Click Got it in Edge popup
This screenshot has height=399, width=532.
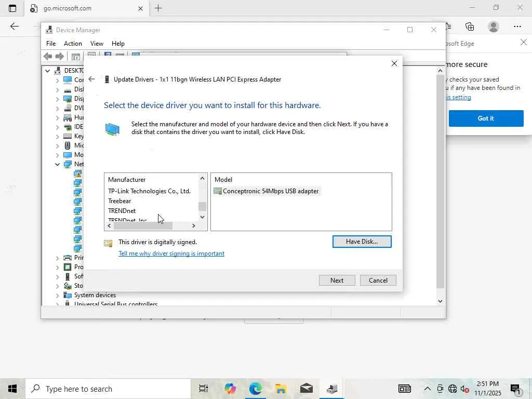pos(486,118)
